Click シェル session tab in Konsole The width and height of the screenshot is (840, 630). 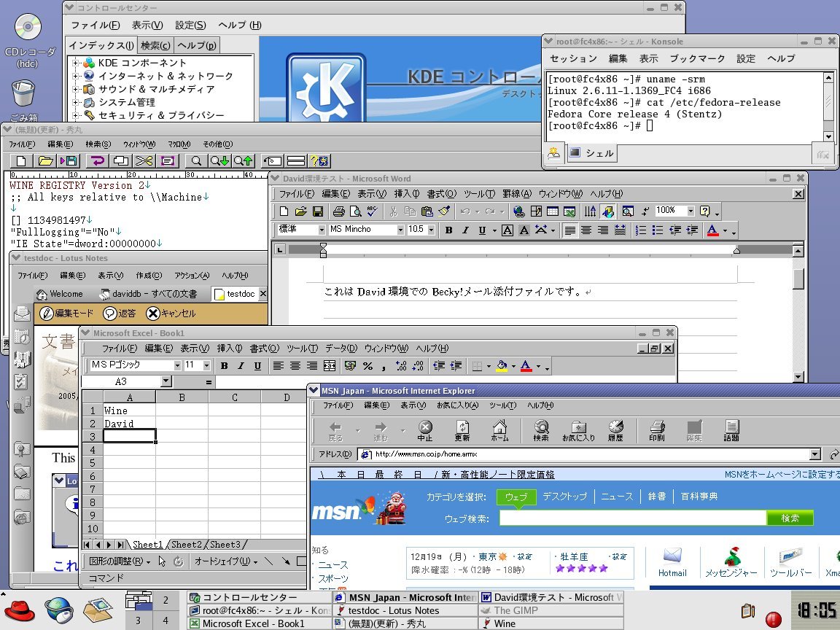591,153
